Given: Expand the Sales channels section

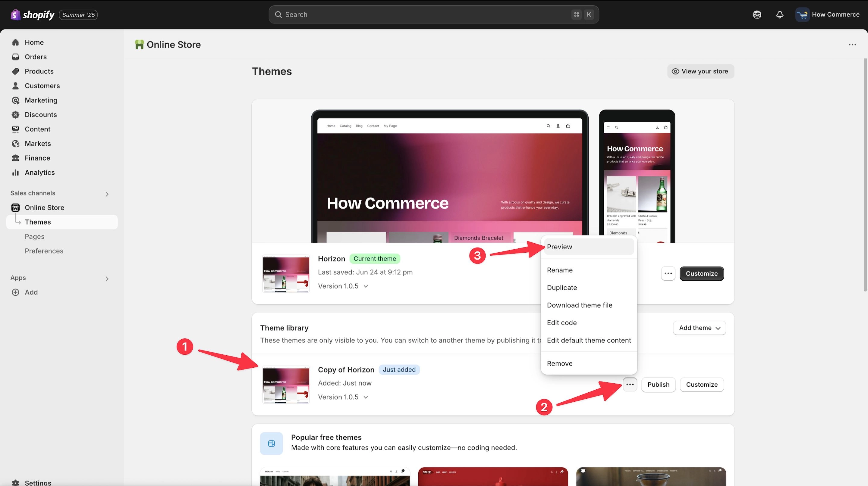Looking at the screenshot, I should (107, 194).
